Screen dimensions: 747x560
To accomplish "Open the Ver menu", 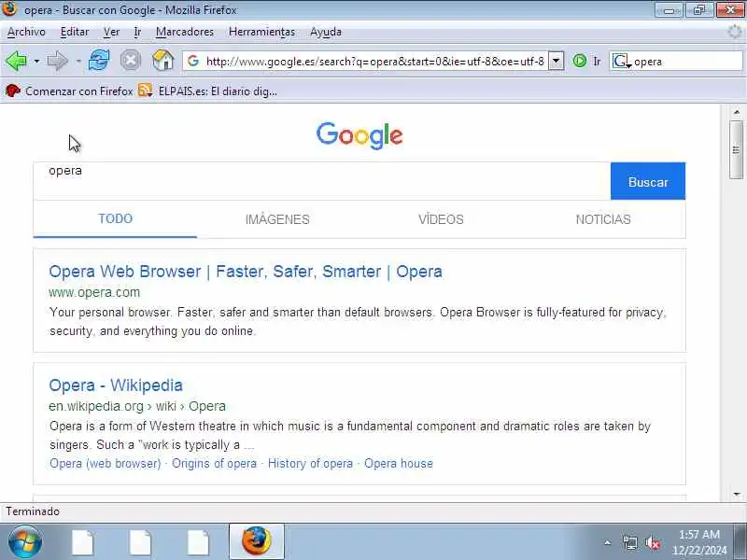I will [x=111, y=32].
